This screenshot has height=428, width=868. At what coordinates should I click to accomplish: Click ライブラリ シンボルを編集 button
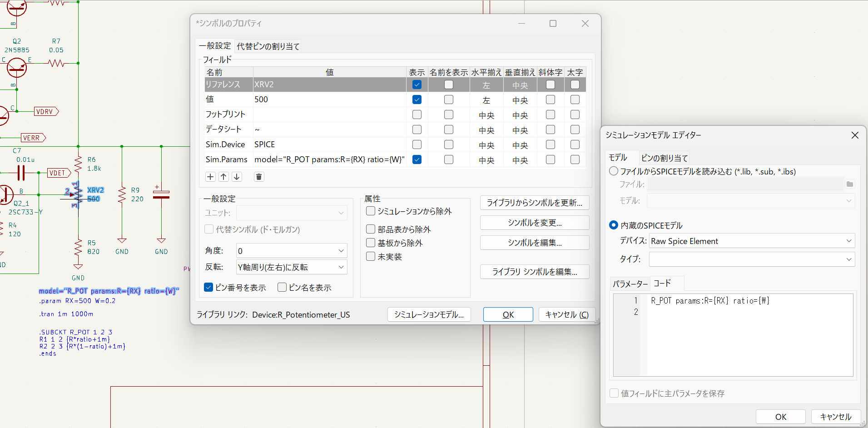(535, 272)
